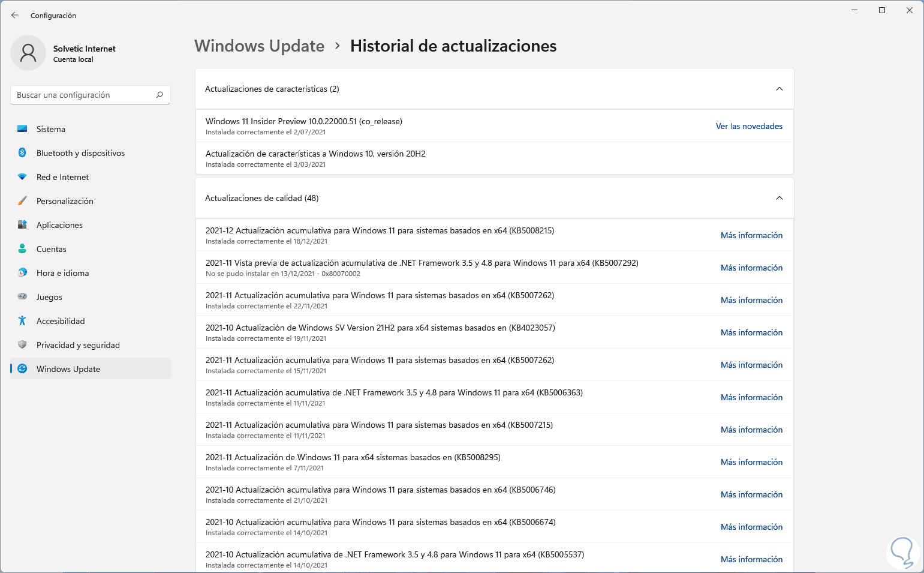924x573 pixels.
Task: Select Privacidad y seguridad
Action: [x=91, y=345]
